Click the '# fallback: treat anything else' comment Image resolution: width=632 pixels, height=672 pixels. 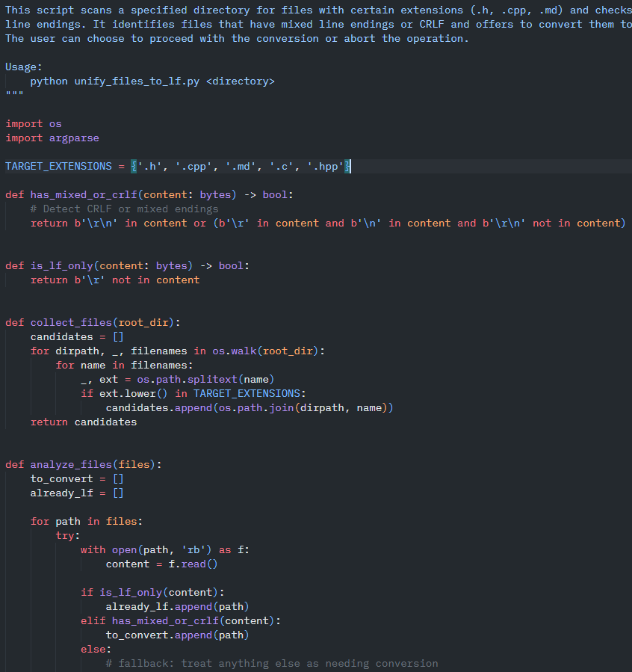(272, 664)
